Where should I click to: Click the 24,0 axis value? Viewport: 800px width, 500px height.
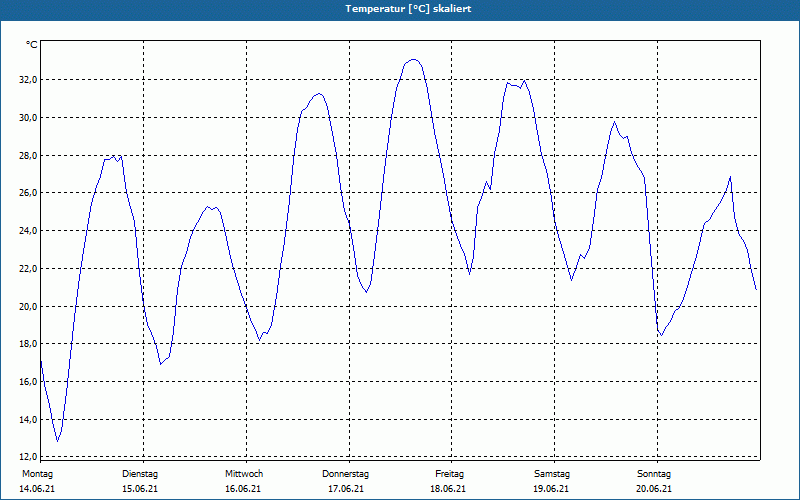tap(28, 231)
